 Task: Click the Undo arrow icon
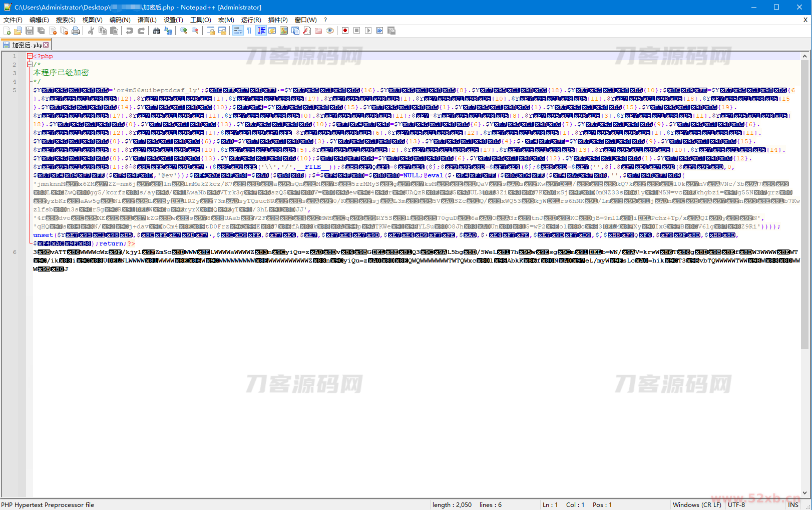pos(130,31)
